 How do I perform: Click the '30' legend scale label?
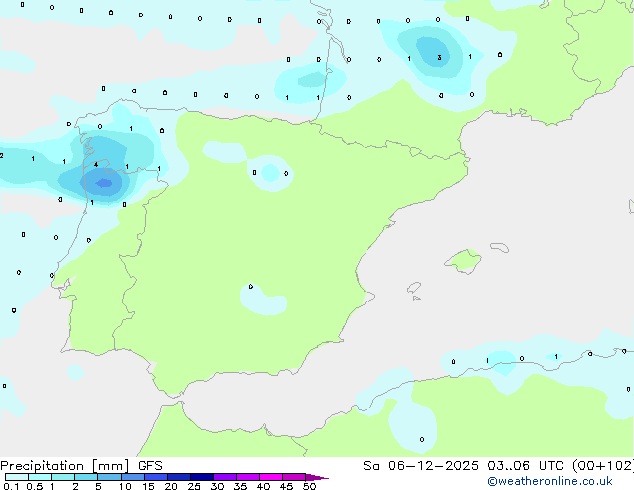click(x=217, y=486)
